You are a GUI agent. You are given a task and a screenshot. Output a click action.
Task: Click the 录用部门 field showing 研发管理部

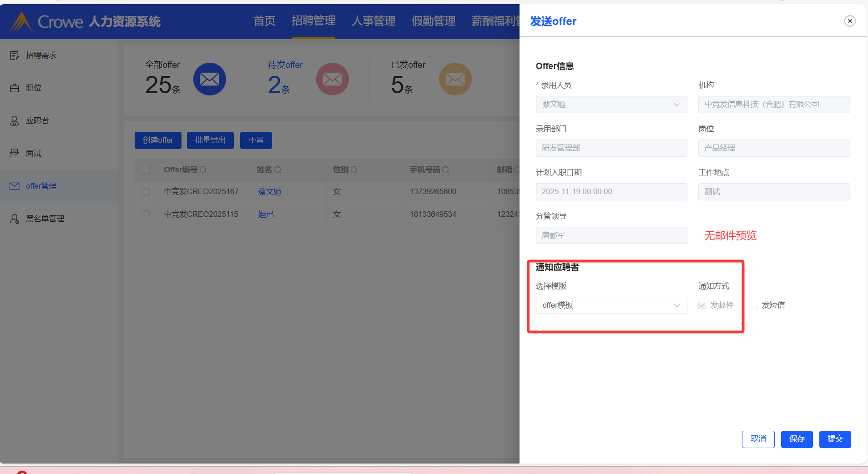click(x=611, y=148)
